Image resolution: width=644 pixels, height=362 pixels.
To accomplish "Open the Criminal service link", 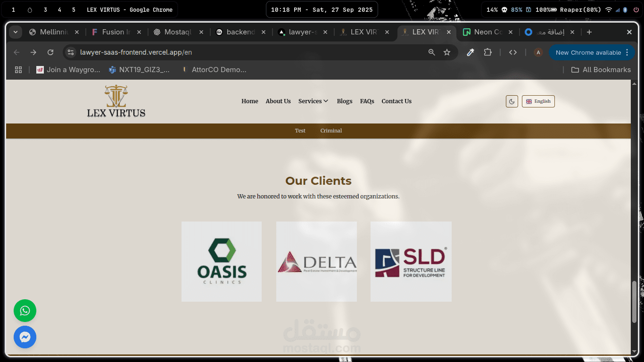I will (x=331, y=131).
